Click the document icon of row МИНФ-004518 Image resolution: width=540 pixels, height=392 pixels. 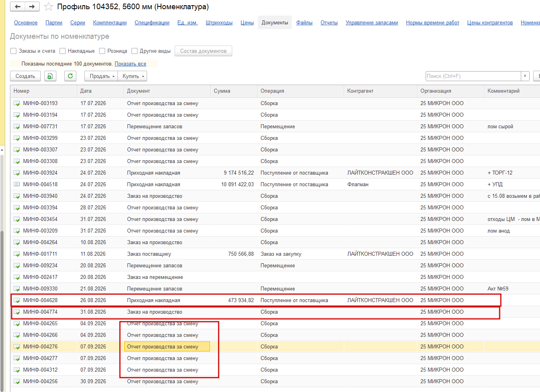pyautogui.click(x=17, y=184)
